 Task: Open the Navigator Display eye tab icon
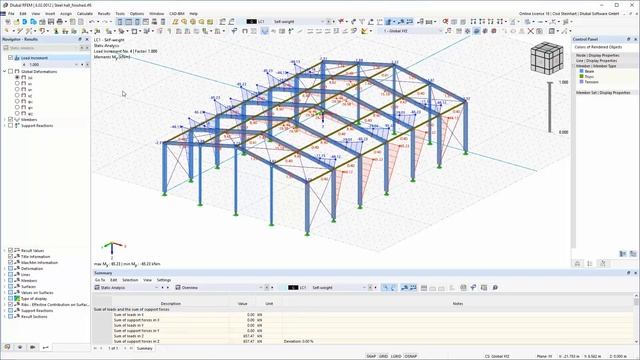click(20, 347)
